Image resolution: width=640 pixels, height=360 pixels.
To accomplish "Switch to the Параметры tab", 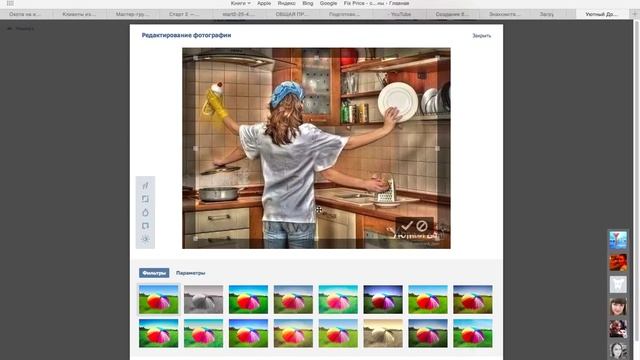I will tap(191, 273).
